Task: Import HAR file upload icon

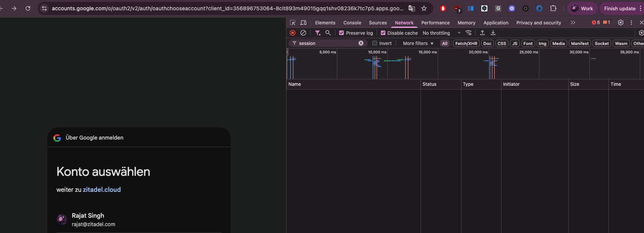Action: 482,33
